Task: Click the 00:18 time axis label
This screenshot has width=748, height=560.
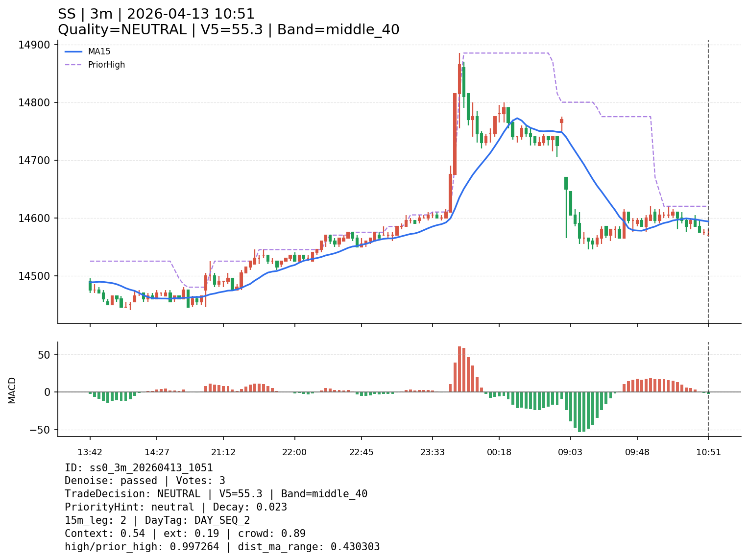Action: [499, 452]
